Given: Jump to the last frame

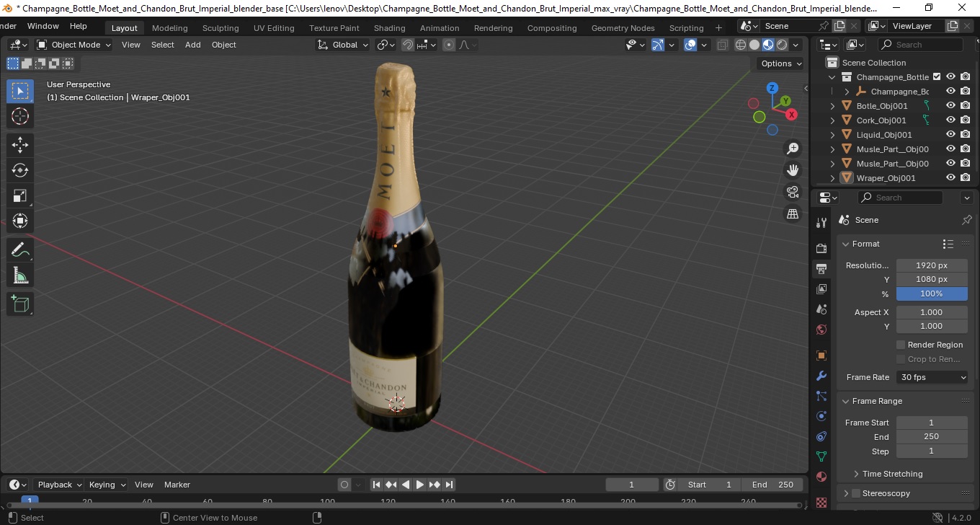Looking at the screenshot, I should point(449,485).
